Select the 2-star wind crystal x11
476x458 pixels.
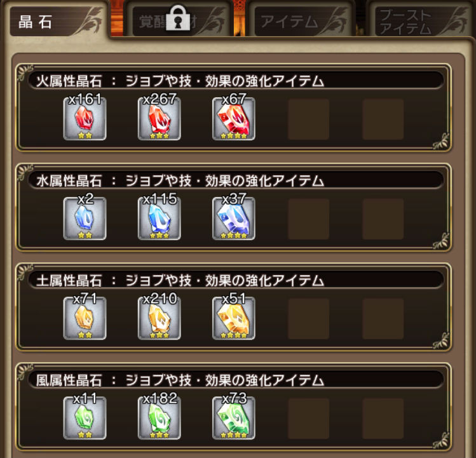coord(85,417)
